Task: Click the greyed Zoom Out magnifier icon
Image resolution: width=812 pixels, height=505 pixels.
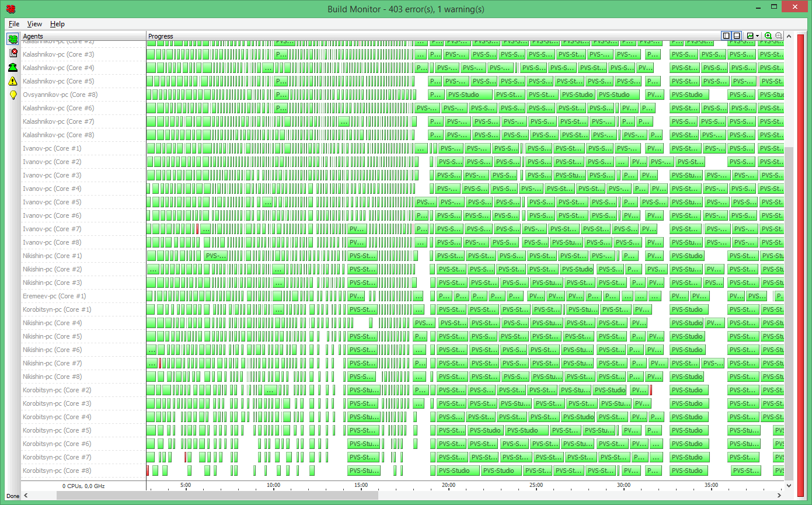Action: point(779,36)
